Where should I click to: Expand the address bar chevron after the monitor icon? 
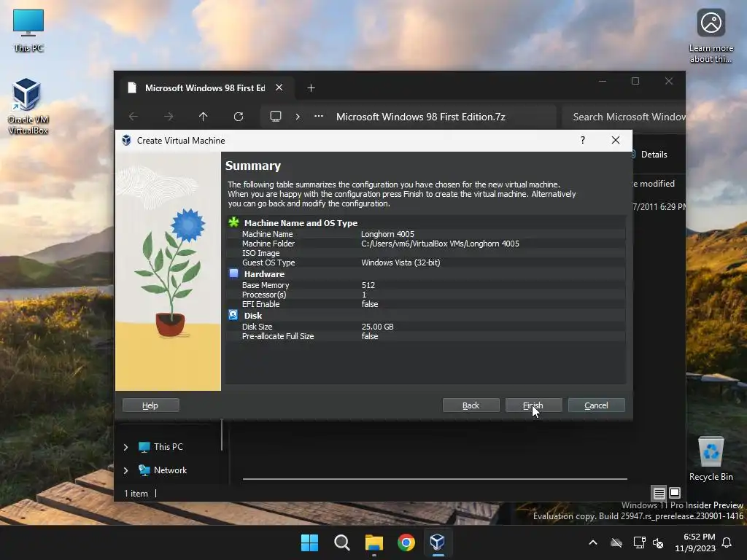click(x=298, y=117)
